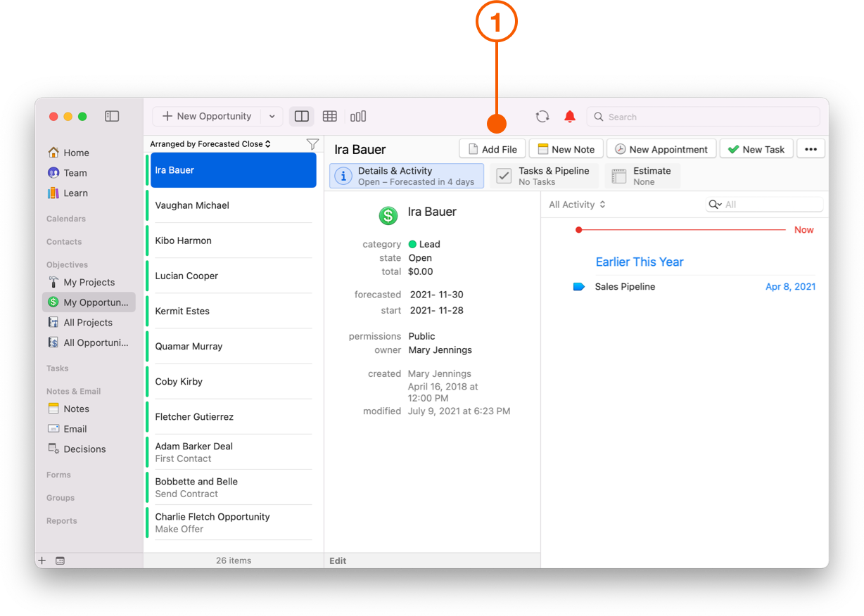Switch to column chart view
This screenshot has height=616, width=864.
tap(358, 117)
